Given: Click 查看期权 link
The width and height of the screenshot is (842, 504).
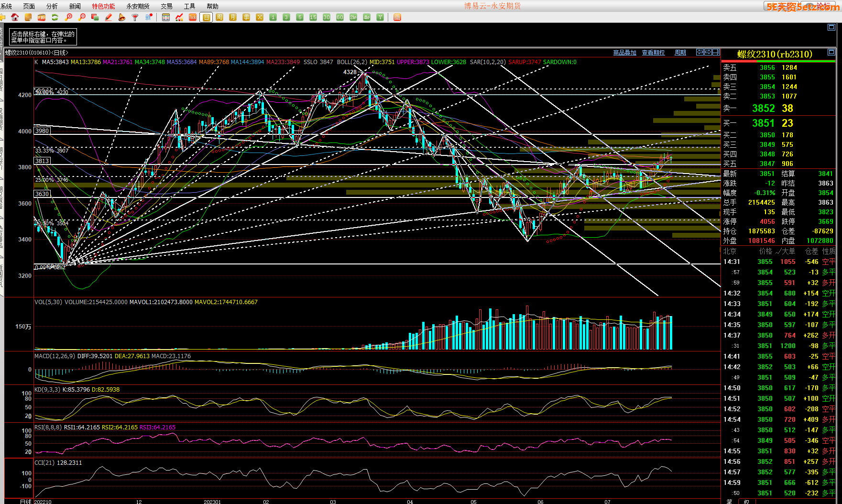Looking at the screenshot, I should point(653,53).
